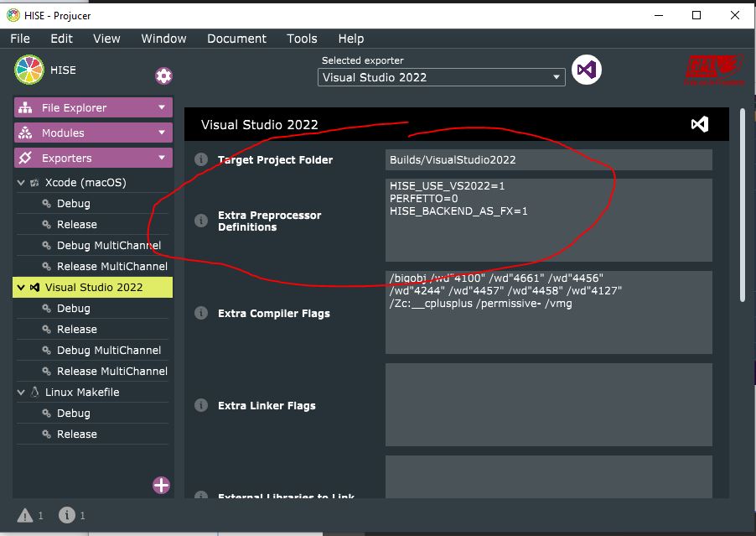Select the Visual Studio 2022 exporter row
This screenshot has width=756, height=536.
click(x=92, y=288)
